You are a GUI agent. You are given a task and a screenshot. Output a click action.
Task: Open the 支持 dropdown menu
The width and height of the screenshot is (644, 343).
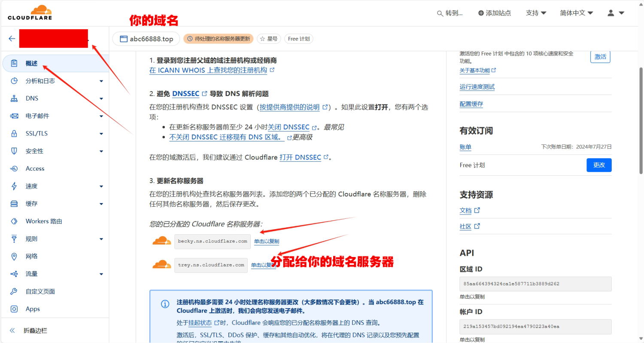[536, 13]
